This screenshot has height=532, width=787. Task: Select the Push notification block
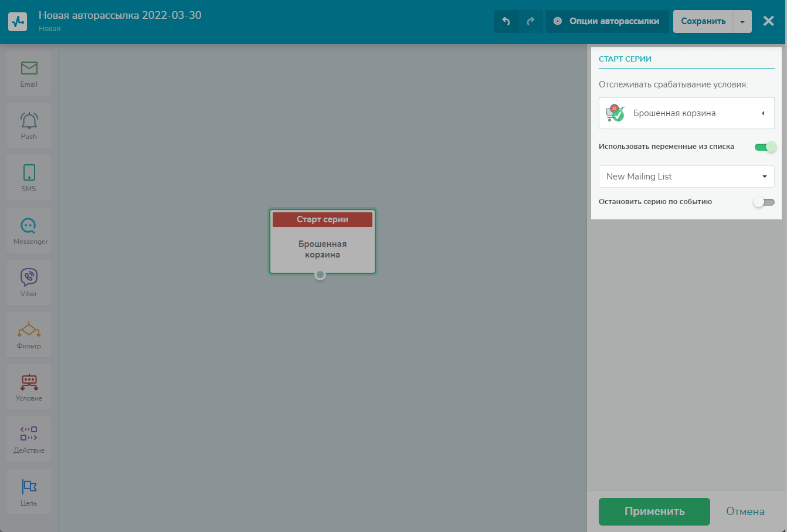(x=29, y=125)
